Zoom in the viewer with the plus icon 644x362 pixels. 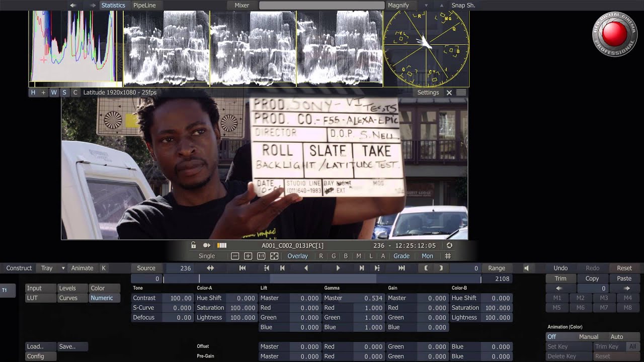click(248, 256)
